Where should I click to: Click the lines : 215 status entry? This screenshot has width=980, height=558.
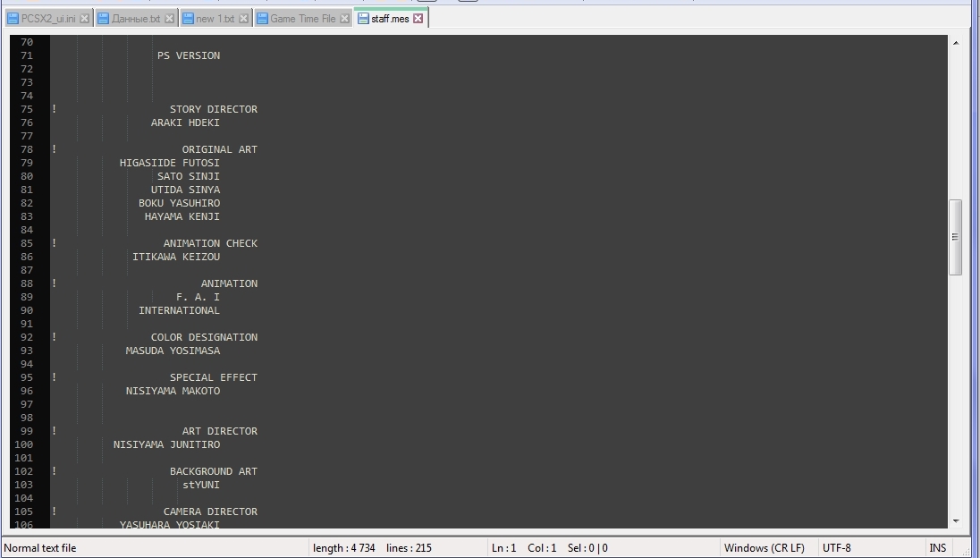click(x=409, y=548)
